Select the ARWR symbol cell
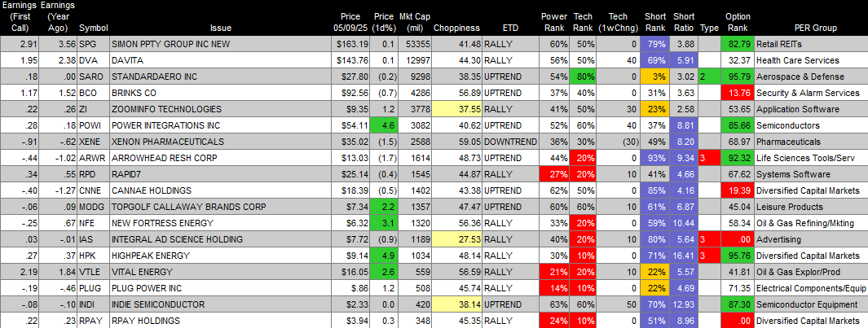This screenshot has height=328, width=868. pyautogui.click(x=93, y=158)
